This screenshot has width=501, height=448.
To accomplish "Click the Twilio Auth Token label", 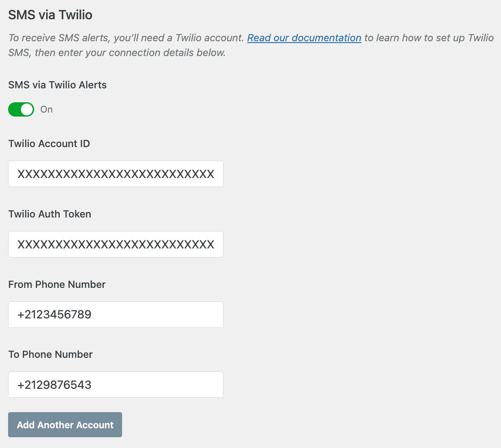I will point(50,214).
